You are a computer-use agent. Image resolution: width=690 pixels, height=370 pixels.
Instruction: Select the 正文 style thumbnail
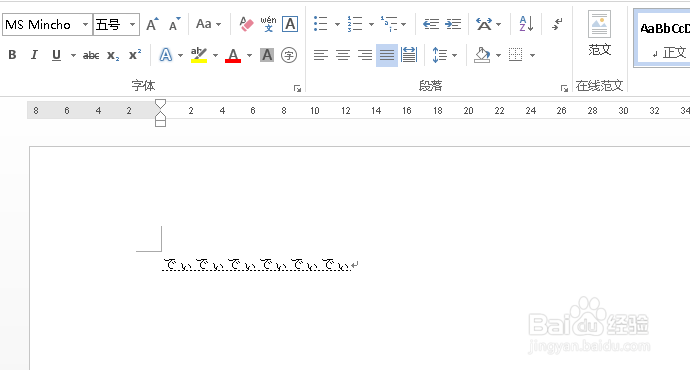[x=663, y=39]
